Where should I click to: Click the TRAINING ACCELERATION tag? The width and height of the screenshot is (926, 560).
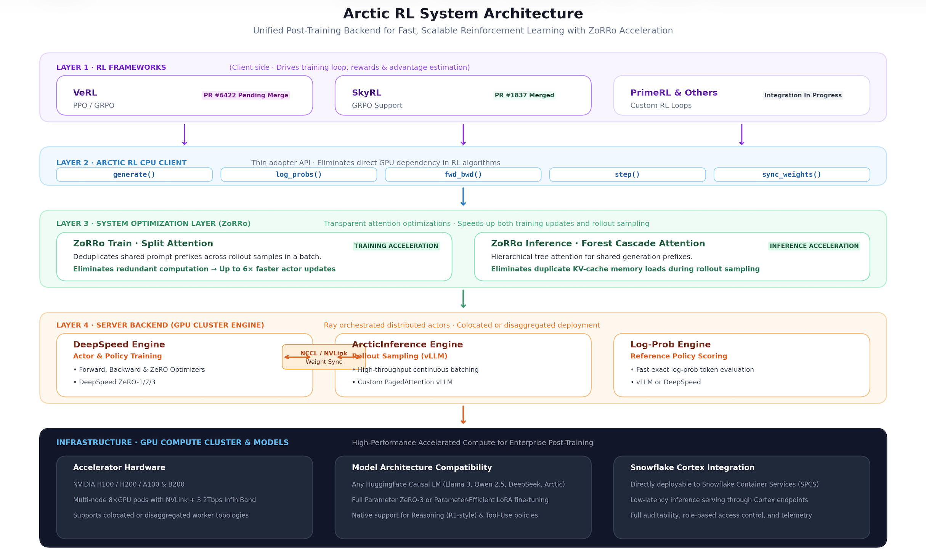coord(396,246)
